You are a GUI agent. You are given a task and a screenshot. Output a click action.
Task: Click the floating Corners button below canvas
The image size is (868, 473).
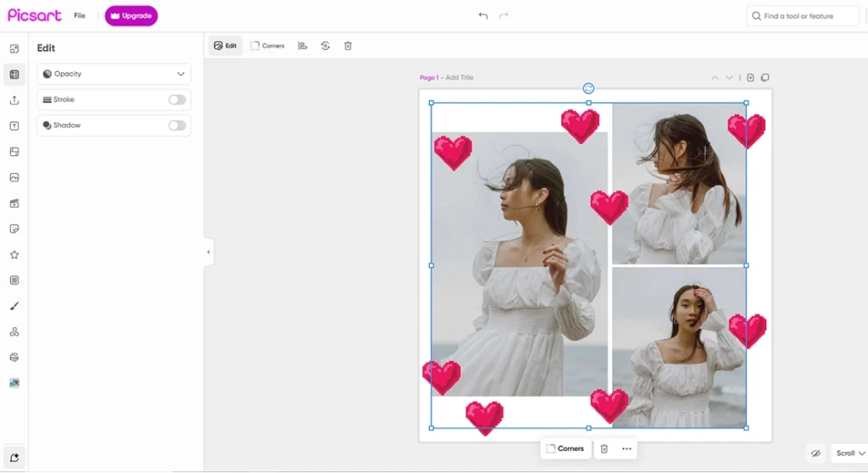[x=565, y=448]
